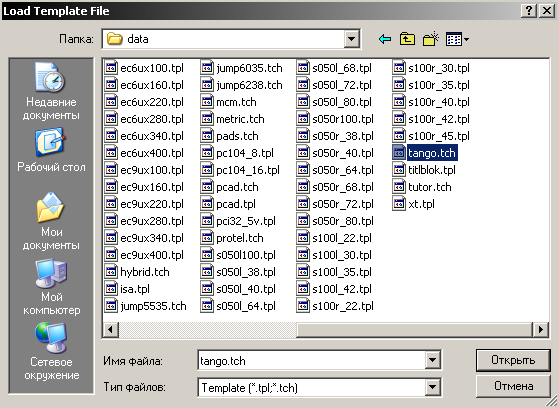The height and width of the screenshot is (408, 559).
Task: Select the pcad.tch file icon
Action: click(207, 187)
